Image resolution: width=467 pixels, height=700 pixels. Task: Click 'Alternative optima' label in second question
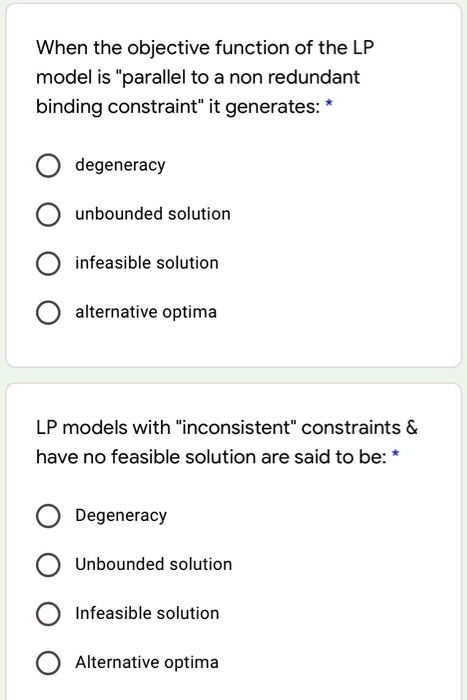(147, 662)
